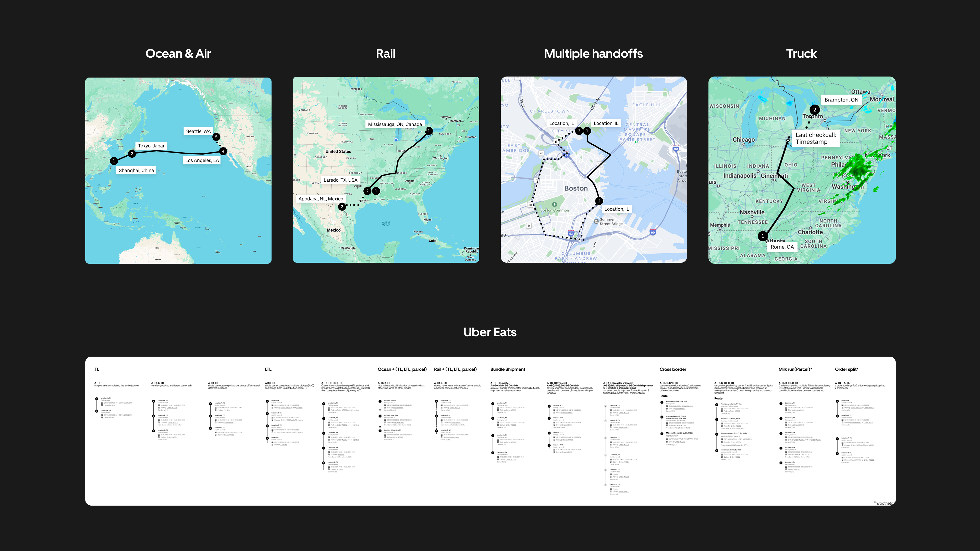Click marker 1 at Shanghai, China
The image size is (980, 551).
pyautogui.click(x=114, y=161)
